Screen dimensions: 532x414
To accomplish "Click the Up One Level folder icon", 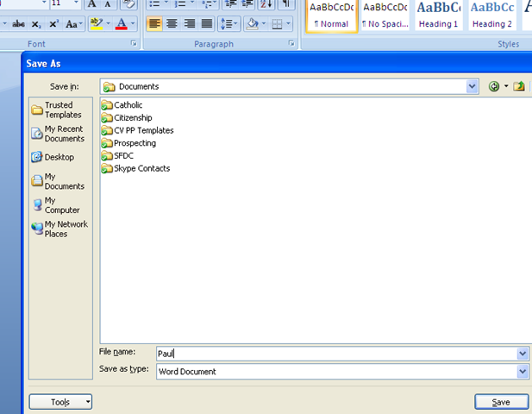I will click(519, 86).
